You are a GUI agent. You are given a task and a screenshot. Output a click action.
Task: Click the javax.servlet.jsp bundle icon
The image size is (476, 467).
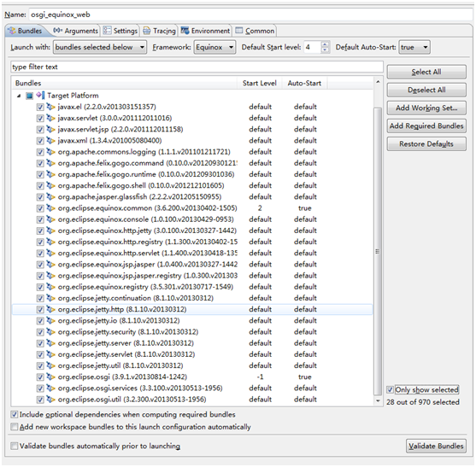[50, 130]
